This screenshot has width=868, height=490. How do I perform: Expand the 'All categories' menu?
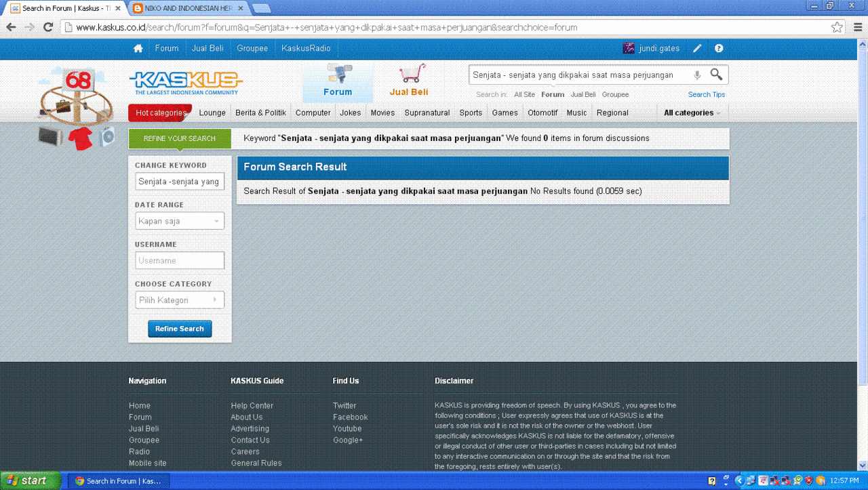point(692,113)
